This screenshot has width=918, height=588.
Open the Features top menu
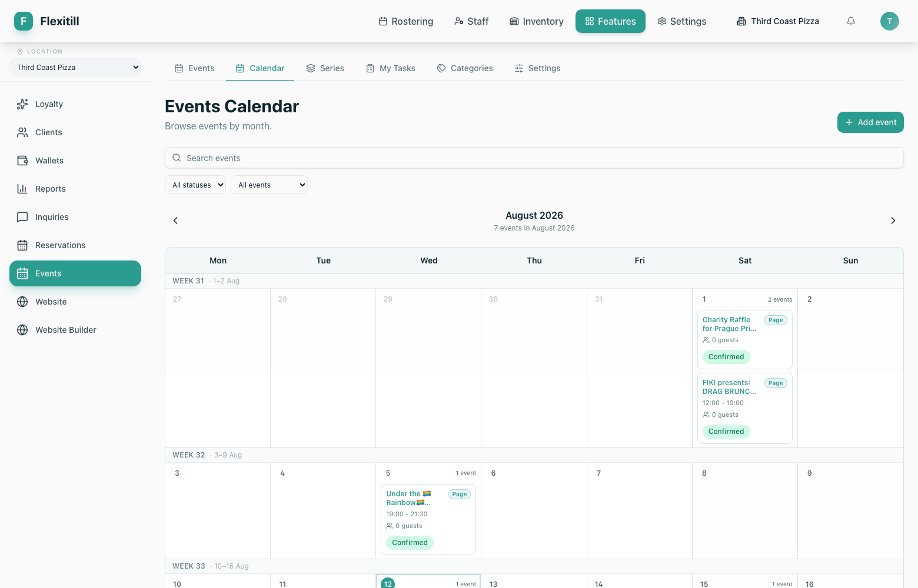point(610,21)
